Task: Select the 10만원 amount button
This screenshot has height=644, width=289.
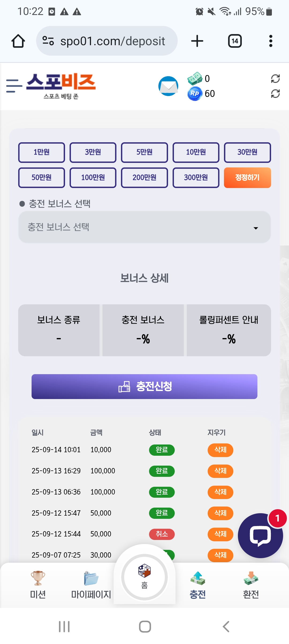Action: (x=196, y=152)
